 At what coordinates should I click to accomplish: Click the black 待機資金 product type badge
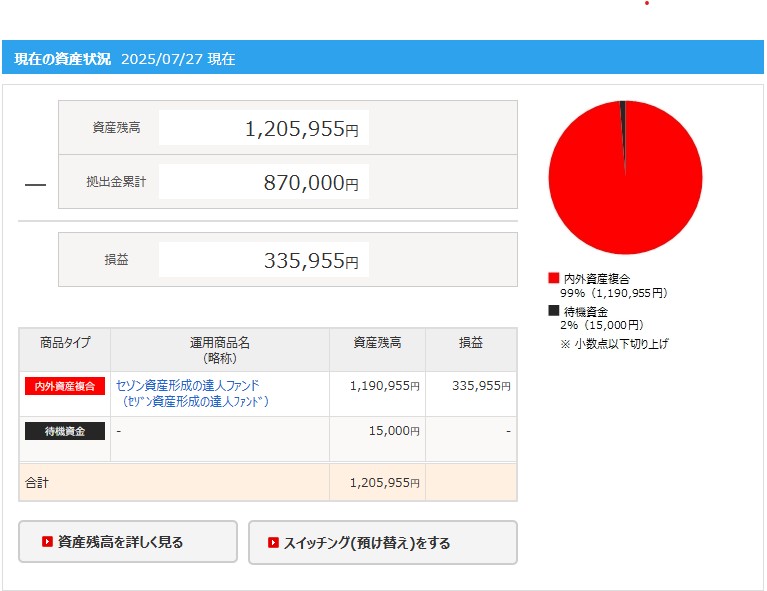[x=65, y=431]
